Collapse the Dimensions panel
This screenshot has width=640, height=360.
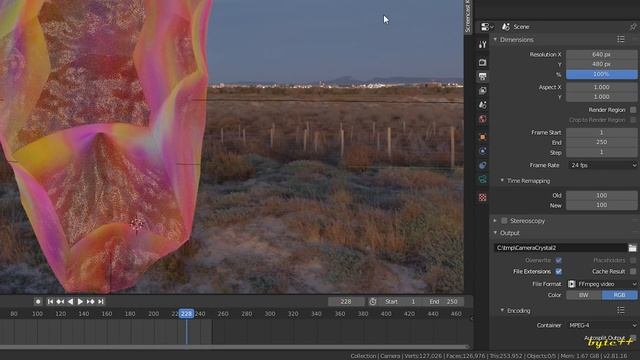point(496,40)
